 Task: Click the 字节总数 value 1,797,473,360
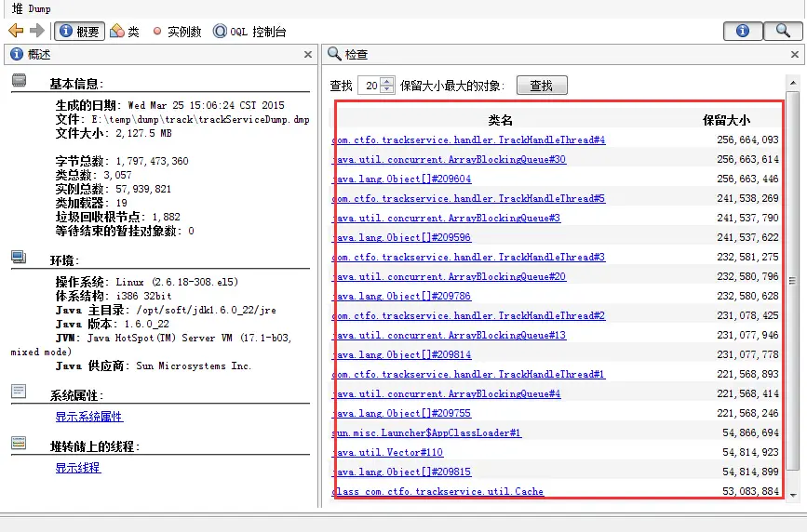(x=152, y=162)
